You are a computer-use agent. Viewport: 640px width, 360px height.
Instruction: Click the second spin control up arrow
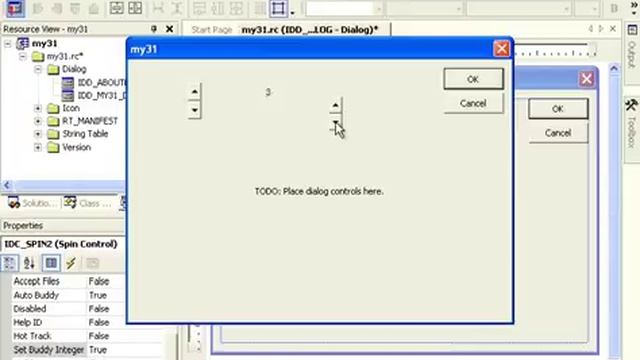point(336,105)
